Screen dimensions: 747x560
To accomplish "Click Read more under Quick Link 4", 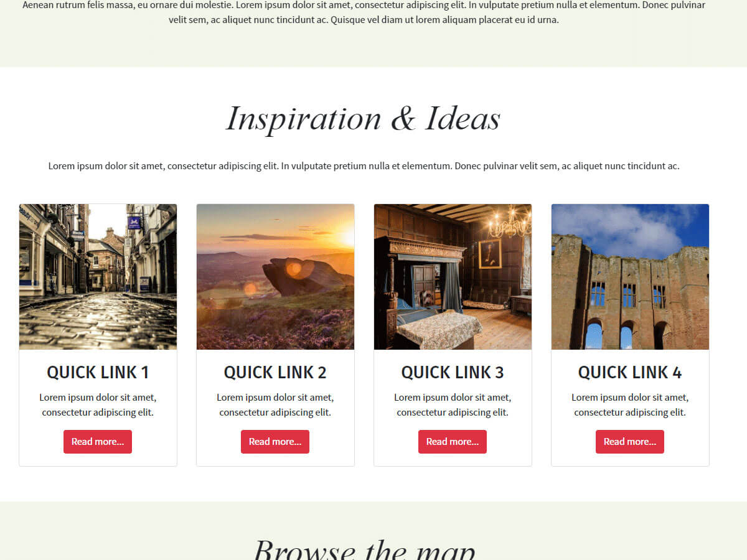I will coord(630,442).
